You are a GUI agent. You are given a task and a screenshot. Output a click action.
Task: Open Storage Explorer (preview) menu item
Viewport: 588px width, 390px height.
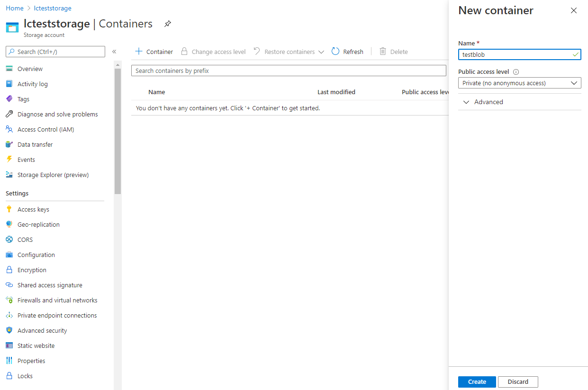tap(53, 175)
